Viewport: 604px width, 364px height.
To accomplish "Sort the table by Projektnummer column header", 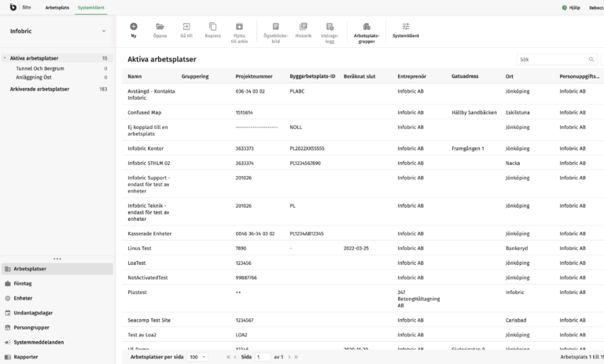I will click(253, 76).
